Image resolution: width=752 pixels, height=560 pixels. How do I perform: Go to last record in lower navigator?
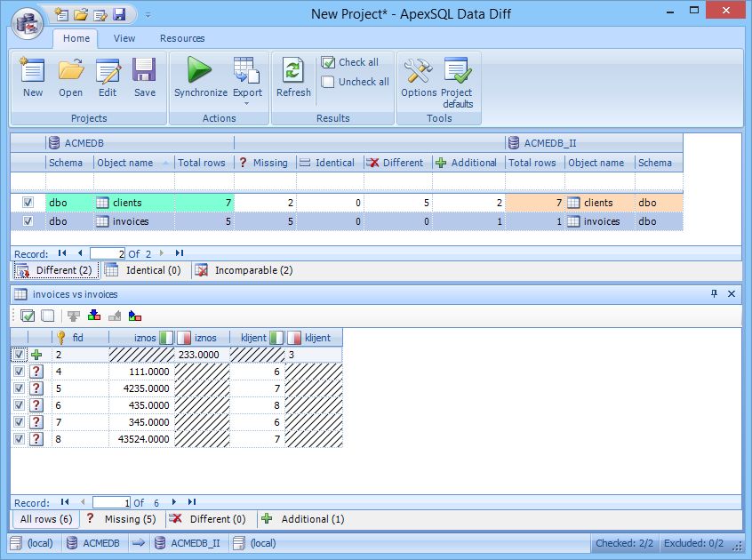coord(192,502)
